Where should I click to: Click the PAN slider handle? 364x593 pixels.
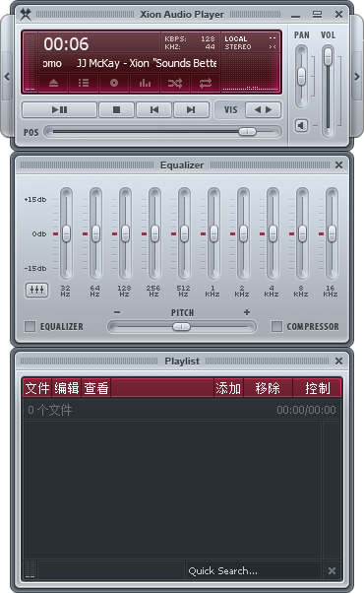pyautogui.click(x=301, y=77)
